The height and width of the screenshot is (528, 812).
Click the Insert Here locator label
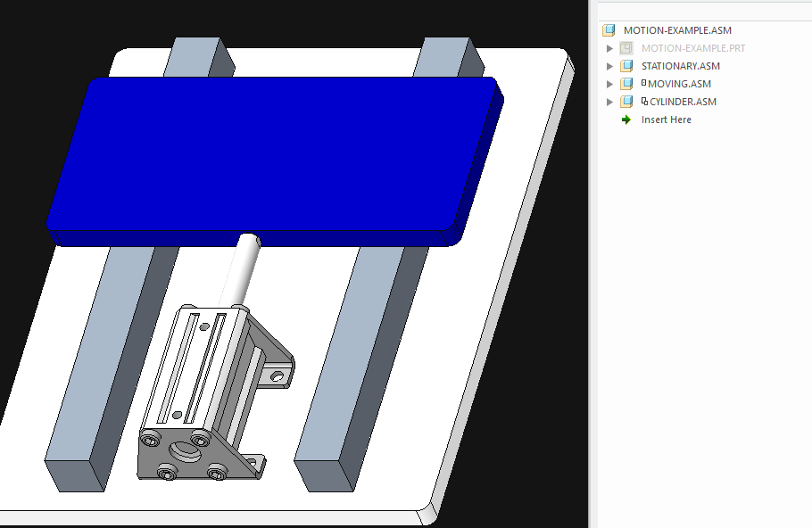coord(665,120)
